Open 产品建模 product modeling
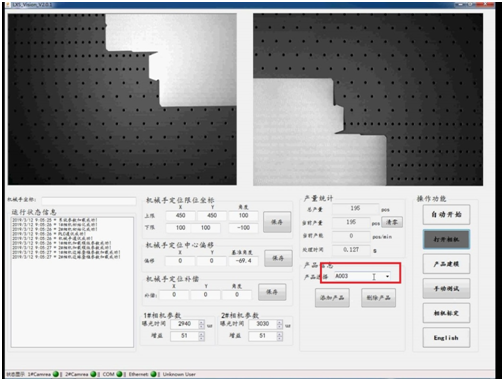The width and height of the screenshot is (504, 381). (x=446, y=264)
